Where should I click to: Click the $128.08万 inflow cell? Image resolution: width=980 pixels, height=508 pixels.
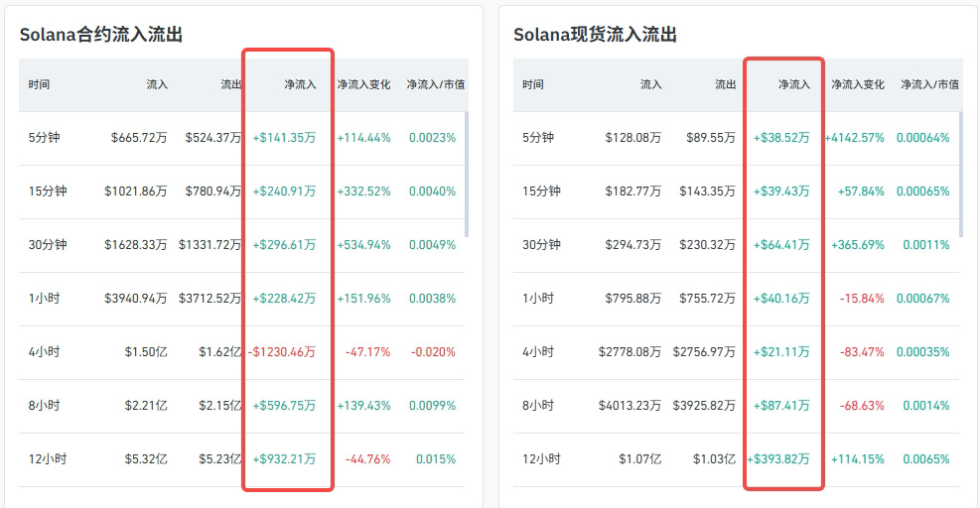click(x=633, y=138)
